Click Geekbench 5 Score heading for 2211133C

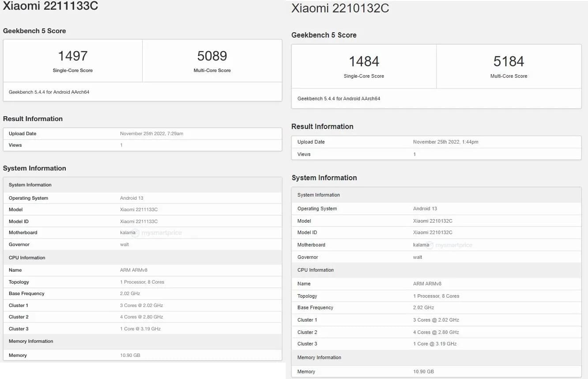(x=34, y=31)
